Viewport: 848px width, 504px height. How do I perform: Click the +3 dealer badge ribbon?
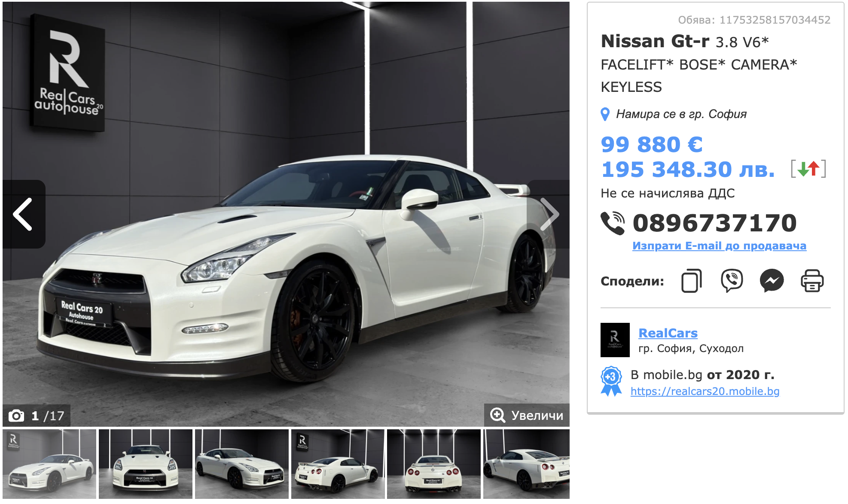point(611,381)
